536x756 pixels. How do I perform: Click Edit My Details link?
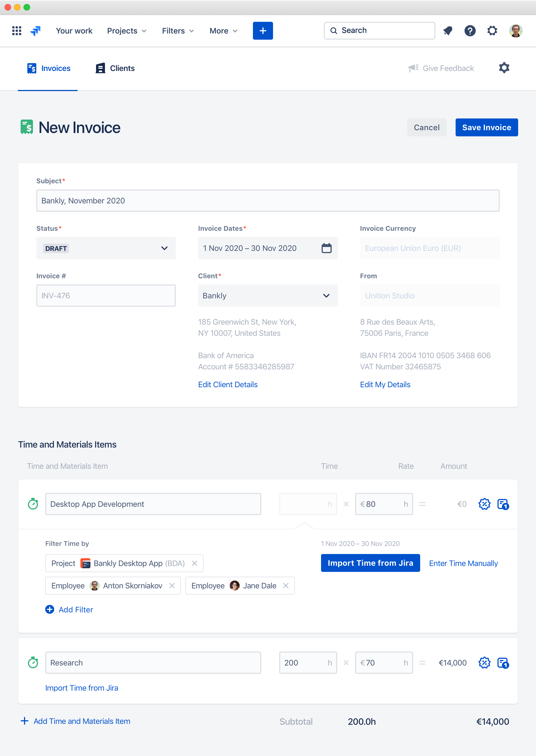point(385,384)
